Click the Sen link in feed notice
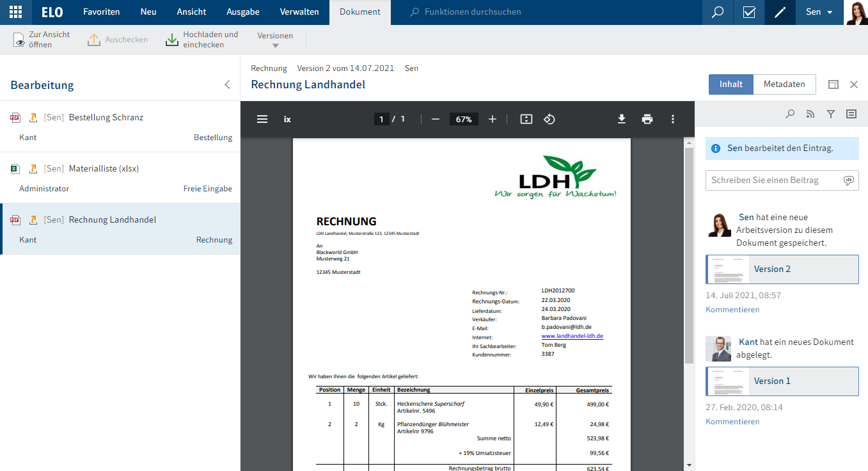The height and width of the screenshot is (471, 868). pyautogui.click(x=735, y=148)
